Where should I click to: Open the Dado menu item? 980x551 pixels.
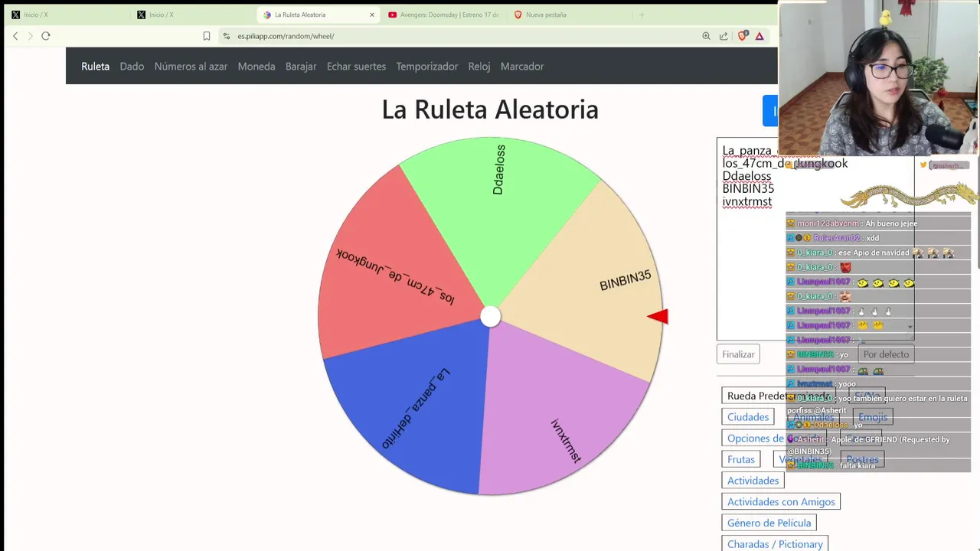132,67
